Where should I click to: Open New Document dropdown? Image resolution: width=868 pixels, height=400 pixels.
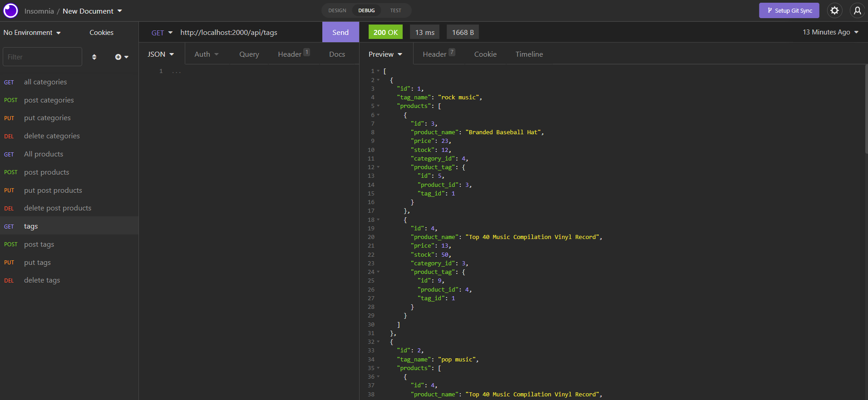pyautogui.click(x=92, y=11)
